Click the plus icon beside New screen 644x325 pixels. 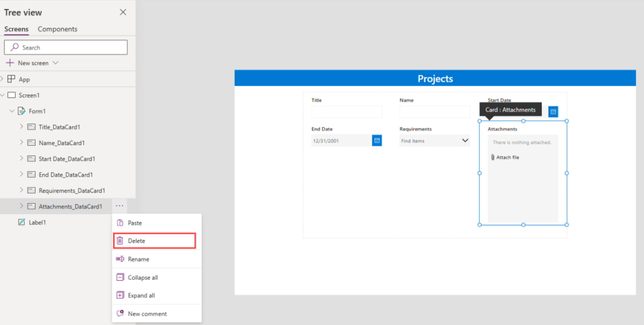click(x=10, y=63)
